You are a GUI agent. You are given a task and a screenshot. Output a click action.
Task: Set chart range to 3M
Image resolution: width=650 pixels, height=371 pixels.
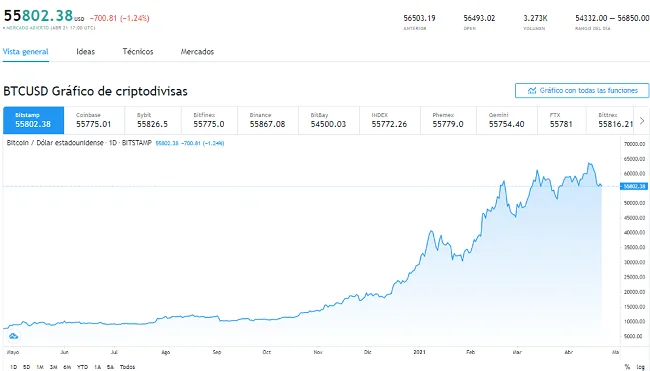(x=53, y=367)
